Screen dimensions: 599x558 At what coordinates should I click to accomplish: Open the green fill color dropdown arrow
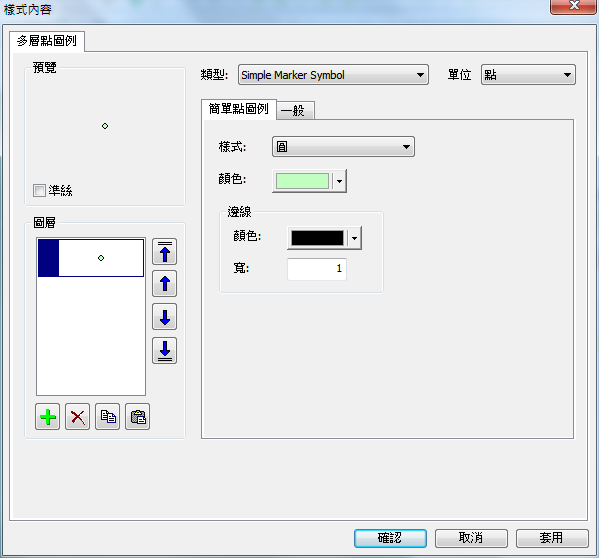tap(339, 181)
